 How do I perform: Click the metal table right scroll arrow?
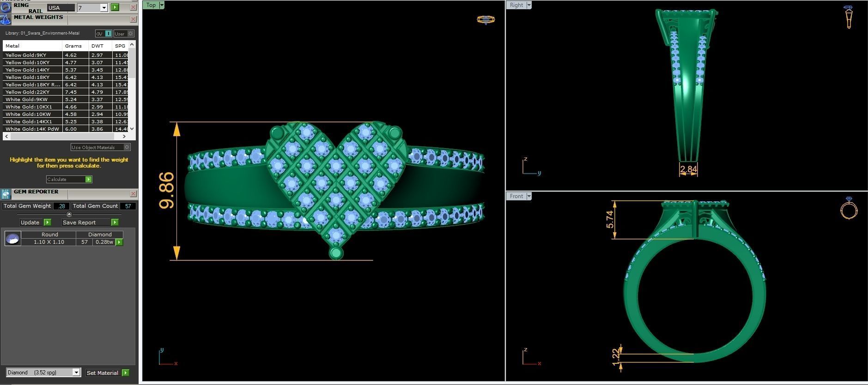click(x=124, y=137)
